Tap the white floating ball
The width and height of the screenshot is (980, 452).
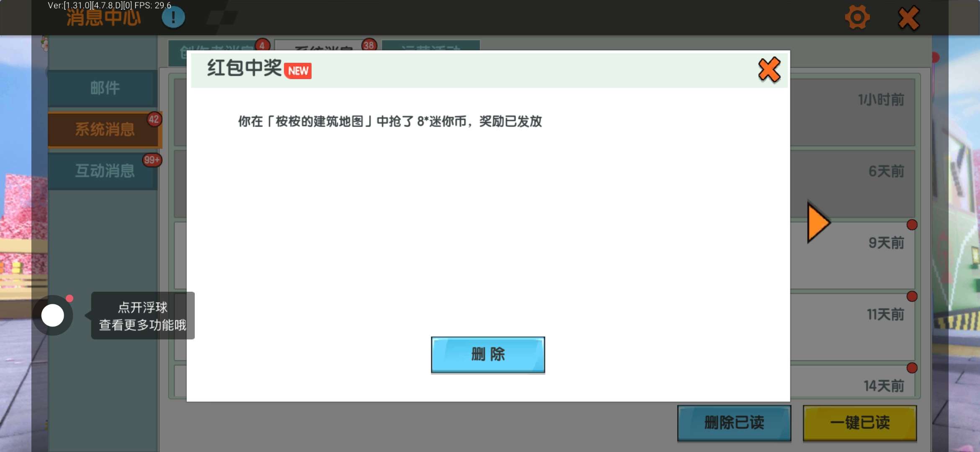(x=53, y=316)
